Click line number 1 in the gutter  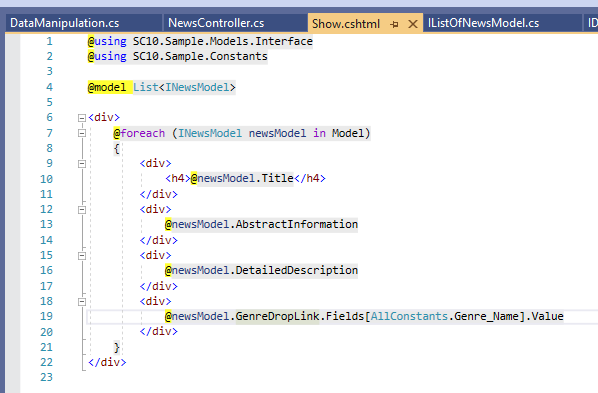tap(49, 41)
